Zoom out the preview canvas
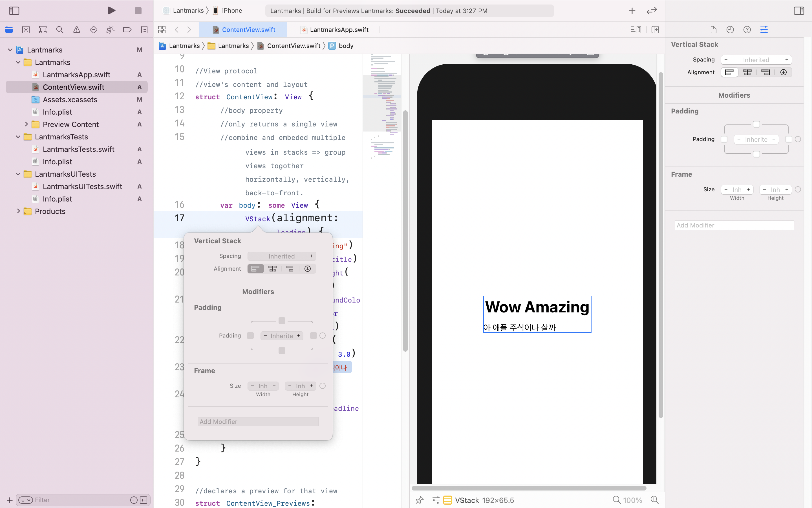The width and height of the screenshot is (812, 508). pos(616,500)
